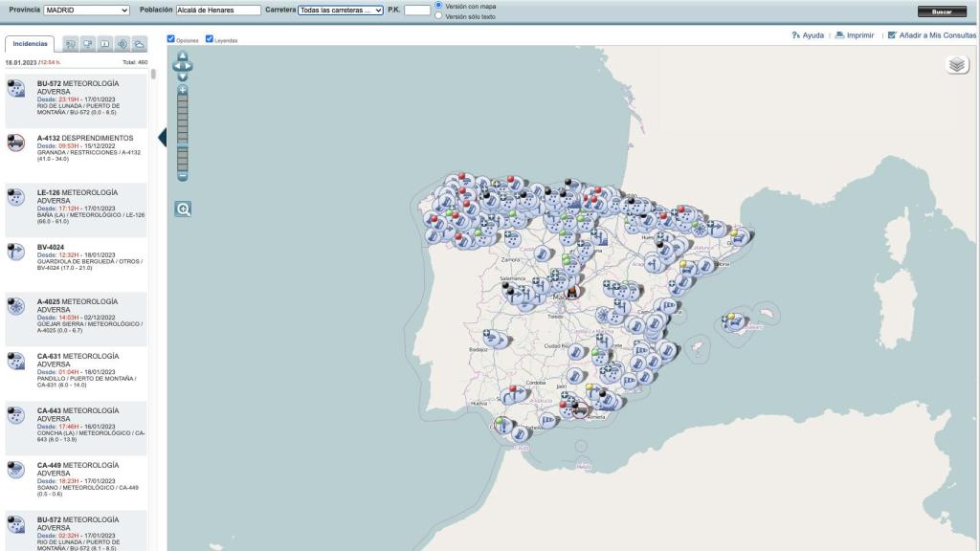The width and height of the screenshot is (980, 551).
Task: Click the zoom slider handle
Action: click(x=183, y=146)
